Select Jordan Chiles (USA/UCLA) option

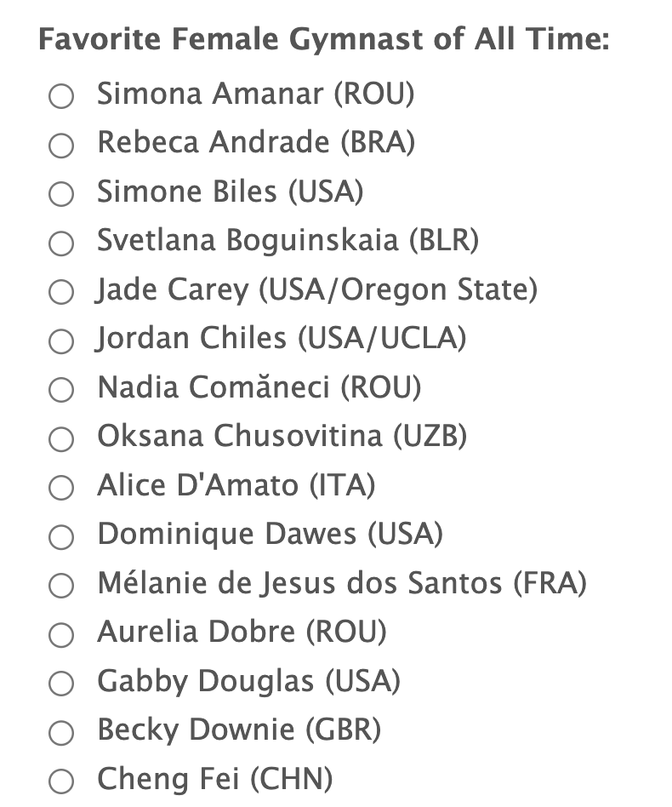pyautogui.click(x=61, y=341)
